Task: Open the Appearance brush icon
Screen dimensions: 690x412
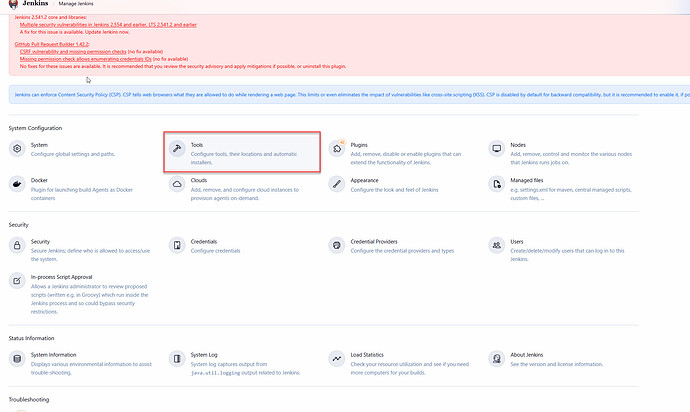Action: coord(337,184)
